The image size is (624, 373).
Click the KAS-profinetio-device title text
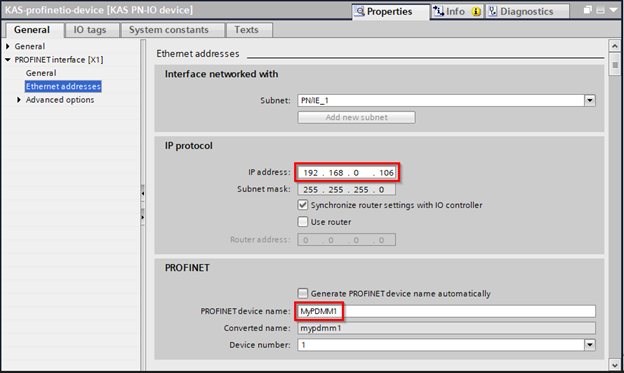point(99,10)
